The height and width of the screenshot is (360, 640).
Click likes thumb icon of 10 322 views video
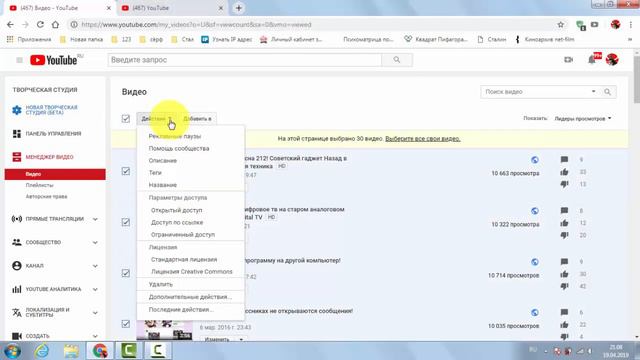tap(564, 223)
